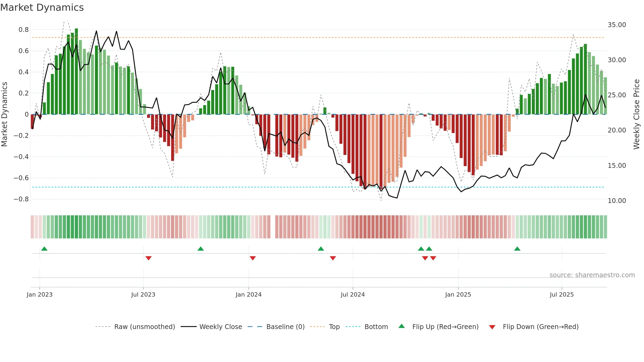Click the 10.00 right axis label
The image size is (644, 362).
[617, 201]
